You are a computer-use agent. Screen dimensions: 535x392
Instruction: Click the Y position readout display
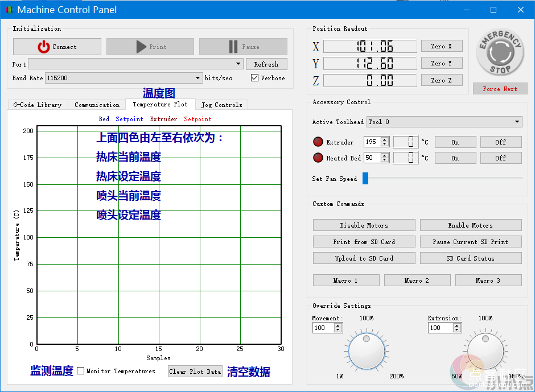pos(370,63)
